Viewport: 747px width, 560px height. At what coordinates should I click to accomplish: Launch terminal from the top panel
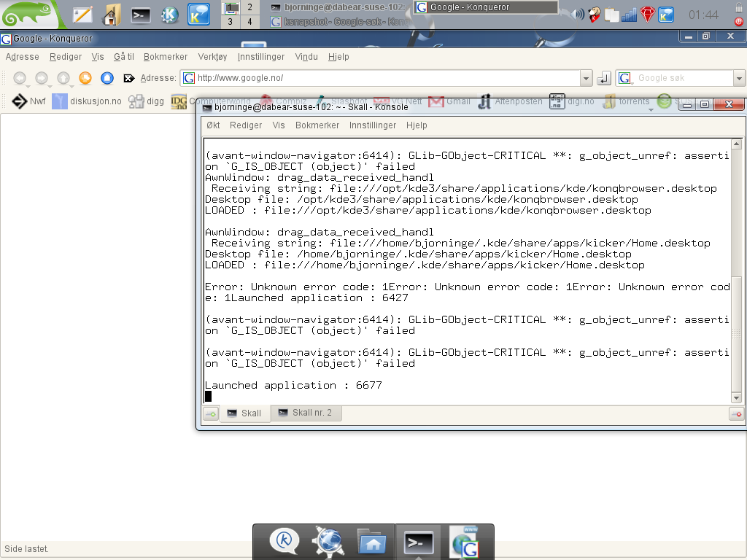tap(141, 15)
